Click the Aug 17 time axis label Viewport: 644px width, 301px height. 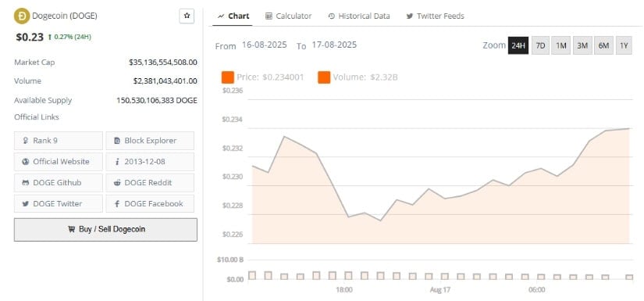click(x=440, y=290)
